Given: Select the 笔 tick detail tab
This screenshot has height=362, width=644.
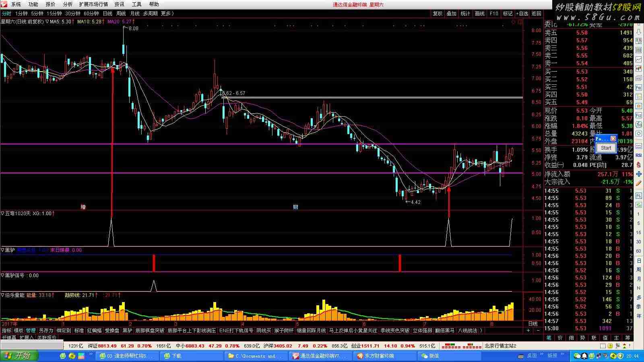Looking at the screenshot, I should click(549, 338).
